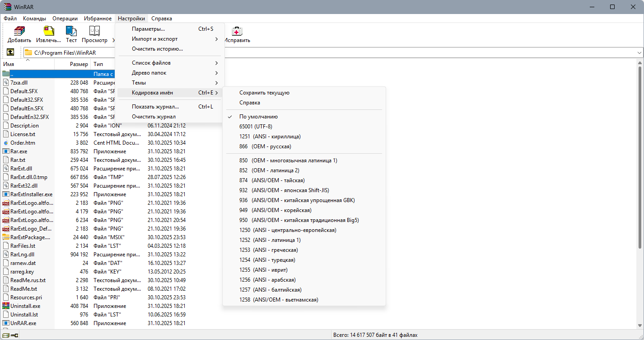Click the drive icon in the status bar
The height and width of the screenshot is (340, 644).
pyautogui.click(x=5, y=335)
